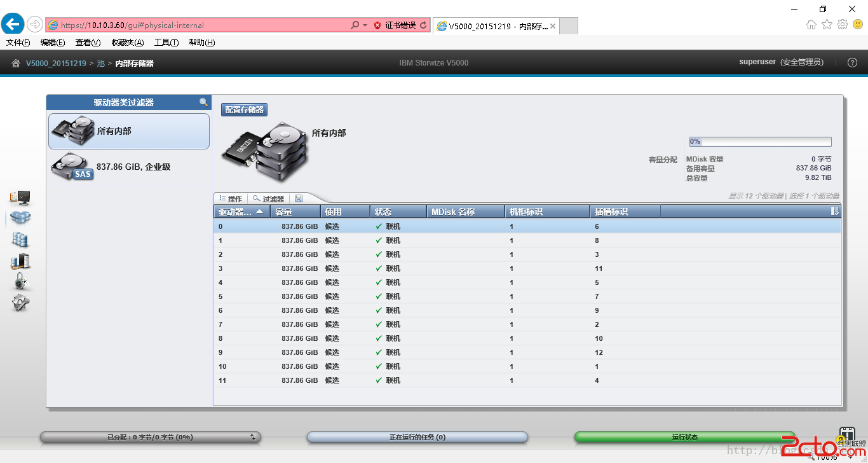Click the 证书错误 certificate error text
The width and height of the screenshot is (868, 463).
[x=400, y=25]
